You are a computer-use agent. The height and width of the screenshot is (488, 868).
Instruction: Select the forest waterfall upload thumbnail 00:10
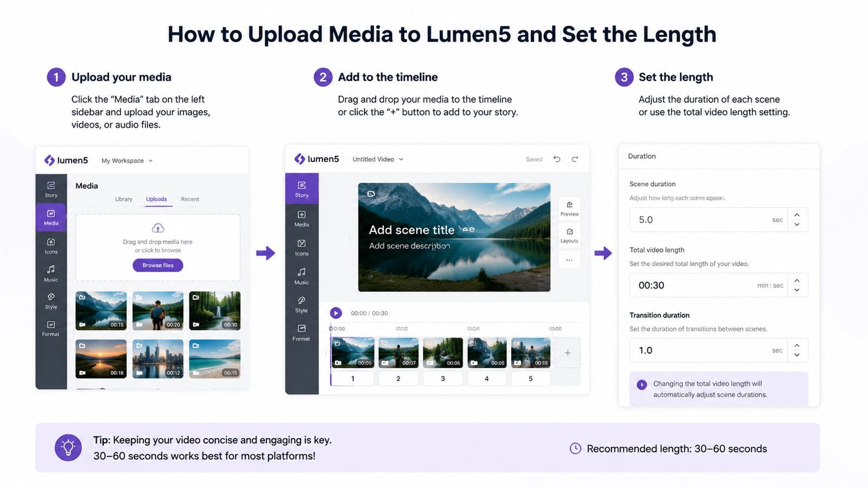[215, 311]
